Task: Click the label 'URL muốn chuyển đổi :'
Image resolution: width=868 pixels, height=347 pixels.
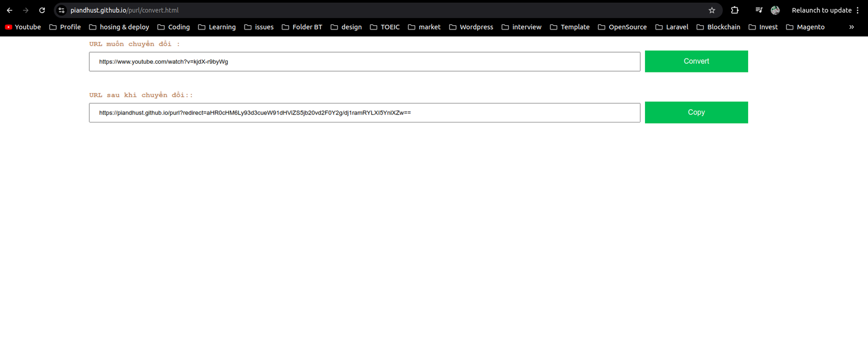Action: point(134,44)
